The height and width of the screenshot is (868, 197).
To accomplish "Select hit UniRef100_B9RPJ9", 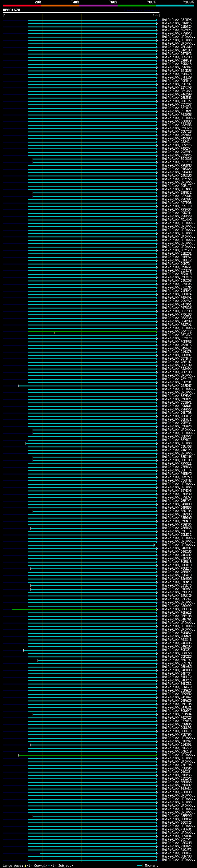I will tap(177, 60).
